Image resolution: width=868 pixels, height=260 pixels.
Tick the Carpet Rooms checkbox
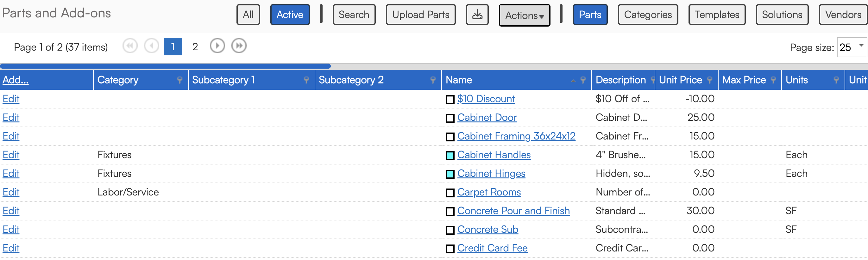450,193
